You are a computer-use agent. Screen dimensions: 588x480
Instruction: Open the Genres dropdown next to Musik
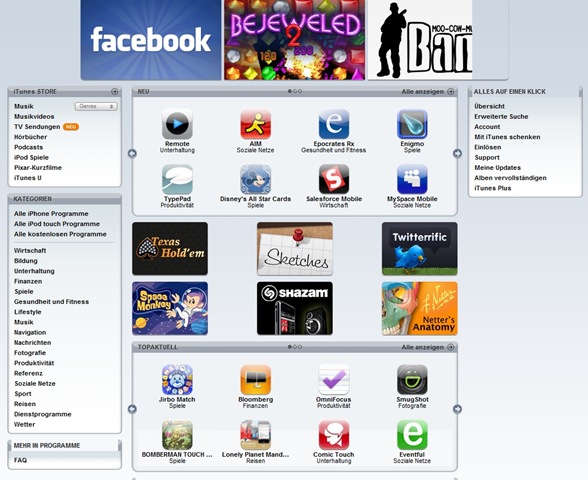pos(96,106)
